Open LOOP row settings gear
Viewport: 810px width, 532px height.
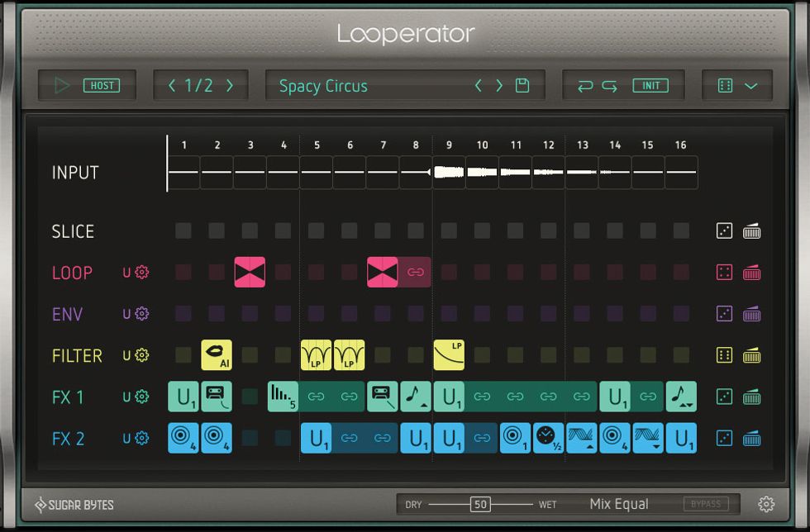point(142,273)
